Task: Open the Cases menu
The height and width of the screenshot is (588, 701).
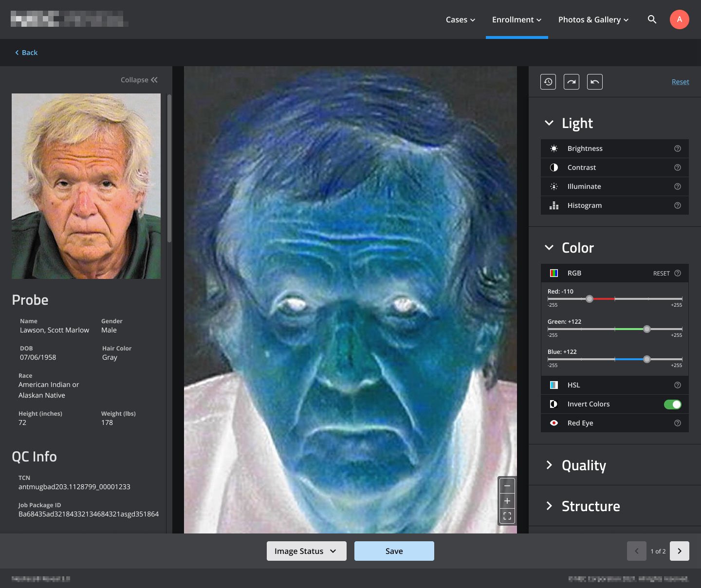Action: pyautogui.click(x=461, y=19)
